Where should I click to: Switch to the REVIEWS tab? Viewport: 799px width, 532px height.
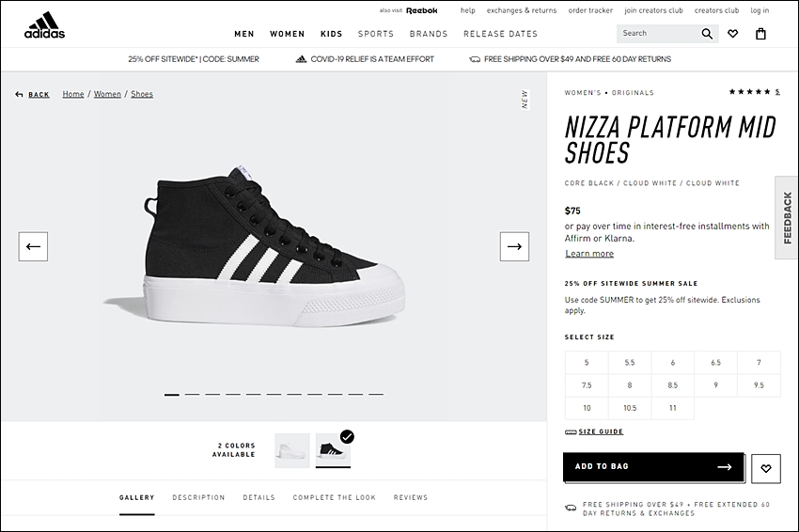[x=410, y=497]
